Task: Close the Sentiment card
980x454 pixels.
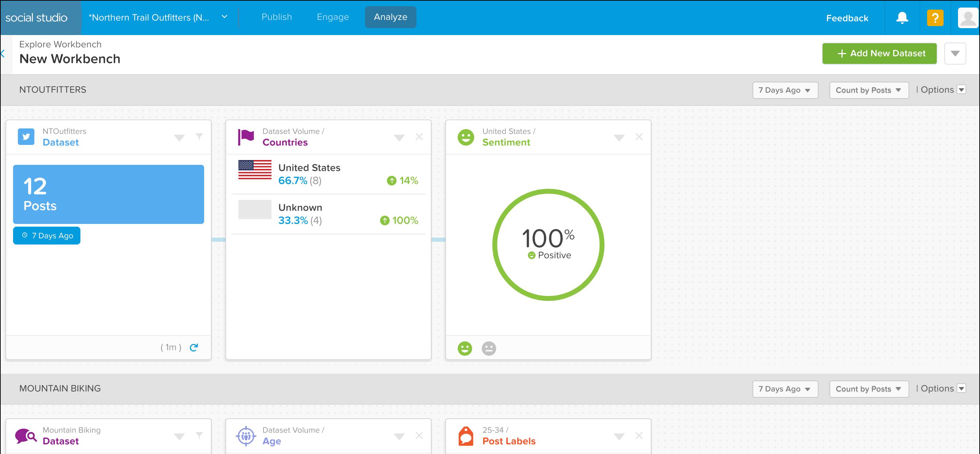Action: [639, 137]
